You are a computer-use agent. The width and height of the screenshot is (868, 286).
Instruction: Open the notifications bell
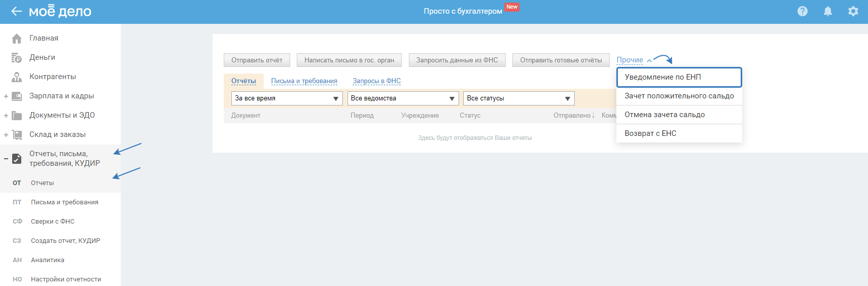tap(827, 11)
